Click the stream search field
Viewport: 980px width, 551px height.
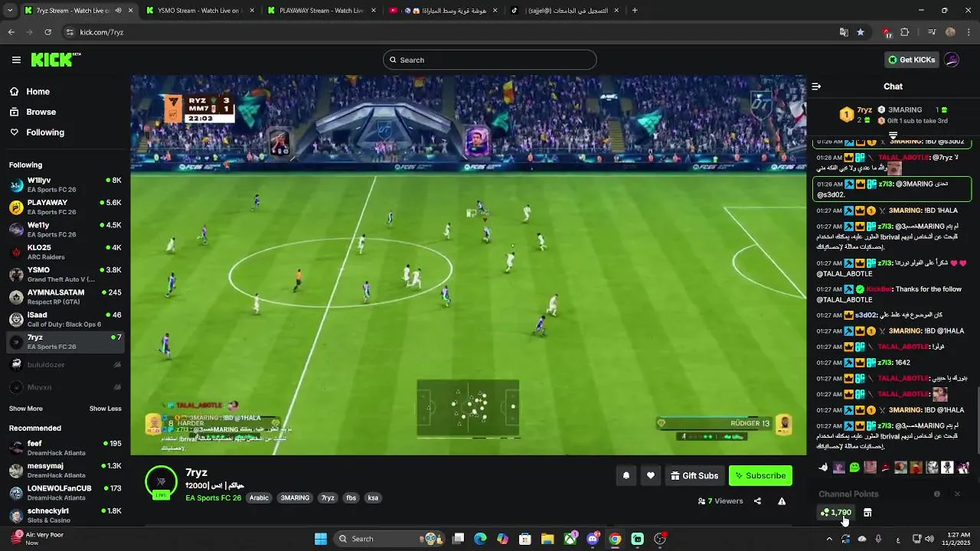(x=490, y=60)
